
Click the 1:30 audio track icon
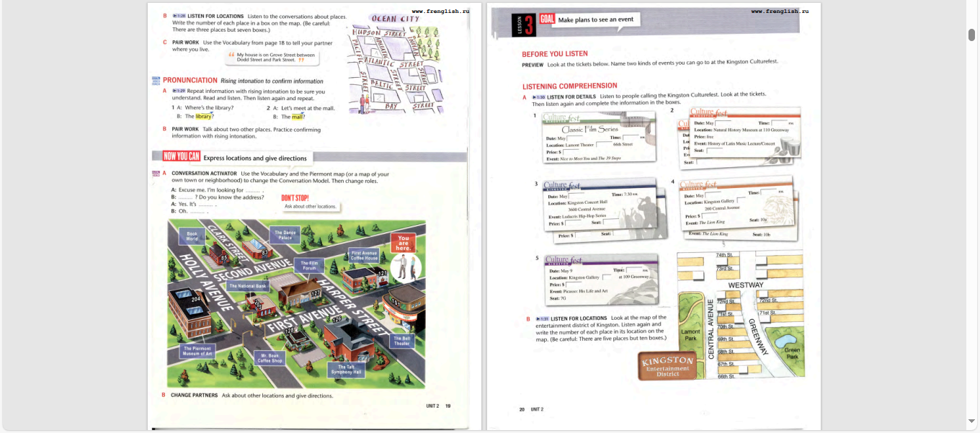[x=538, y=97]
